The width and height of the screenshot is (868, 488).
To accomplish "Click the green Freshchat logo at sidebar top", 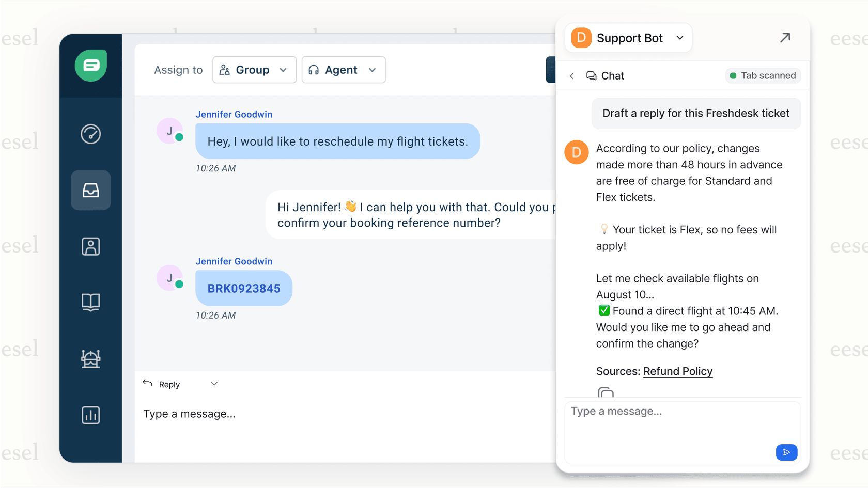I will click(x=90, y=66).
